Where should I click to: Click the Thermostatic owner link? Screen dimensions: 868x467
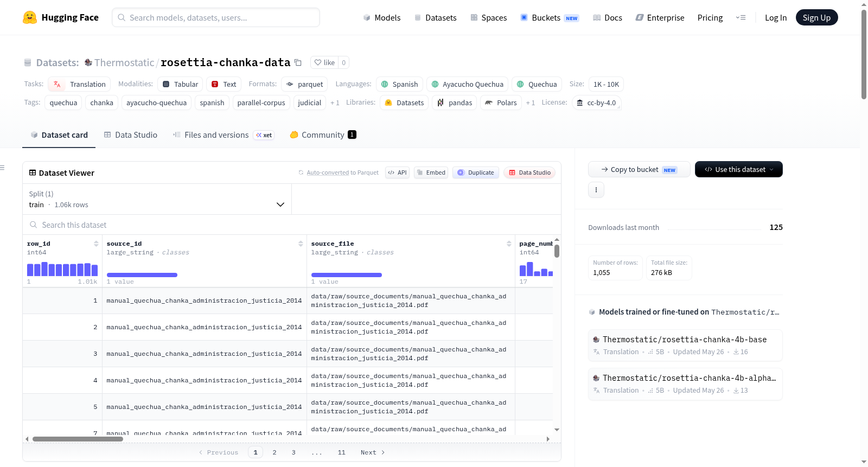[124, 62]
